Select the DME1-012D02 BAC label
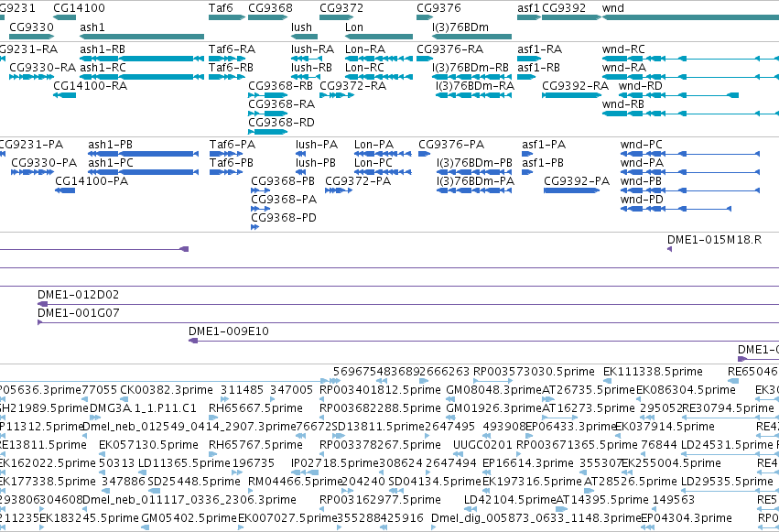The image size is (779, 532). [x=79, y=295]
